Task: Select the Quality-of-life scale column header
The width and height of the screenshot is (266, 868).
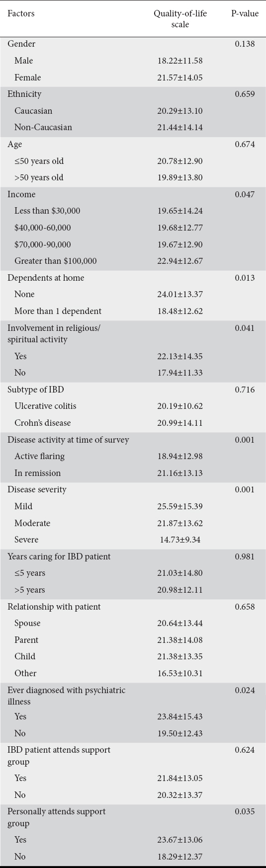Action: point(180,19)
